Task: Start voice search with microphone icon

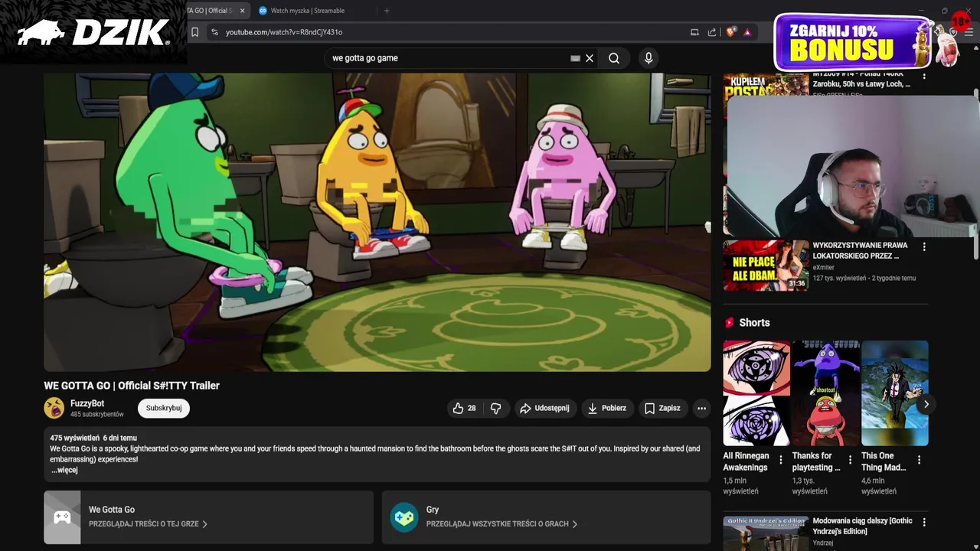Action: point(648,58)
